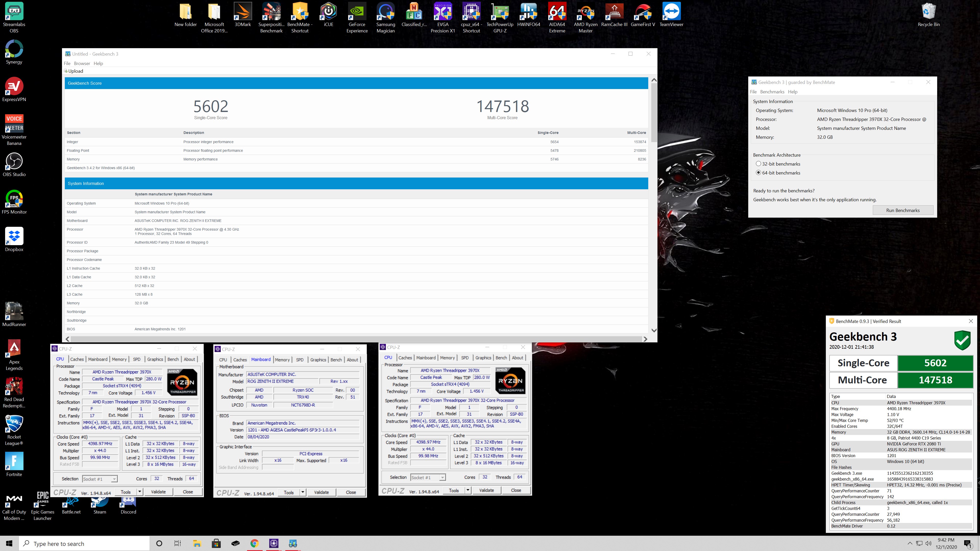Open Socket #1 selection dropdown in left CPU-Z
This screenshot has width=980, height=551.
point(100,479)
